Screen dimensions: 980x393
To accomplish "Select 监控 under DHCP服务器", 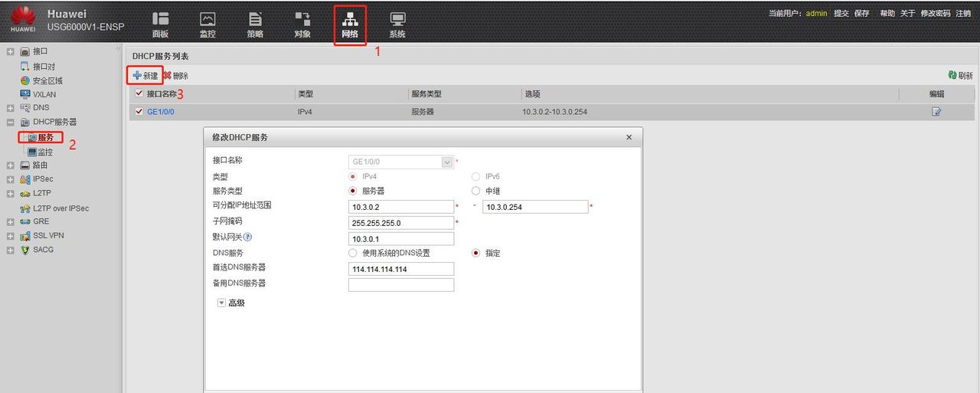I will coord(46,152).
